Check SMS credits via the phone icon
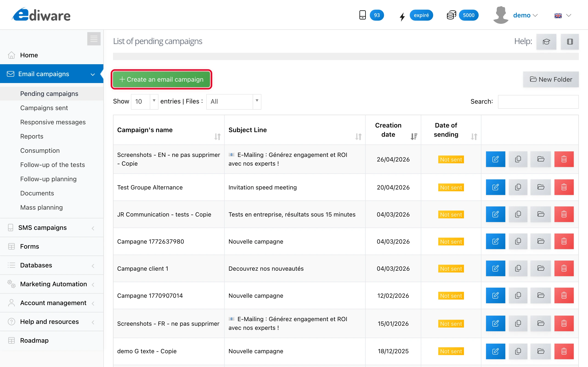The width and height of the screenshot is (588, 367). click(362, 15)
